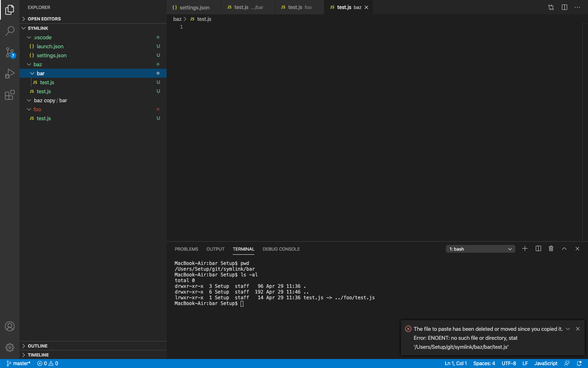Kill the terminal using the trash icon
588x368 pixels.
(x=551, y=248)
